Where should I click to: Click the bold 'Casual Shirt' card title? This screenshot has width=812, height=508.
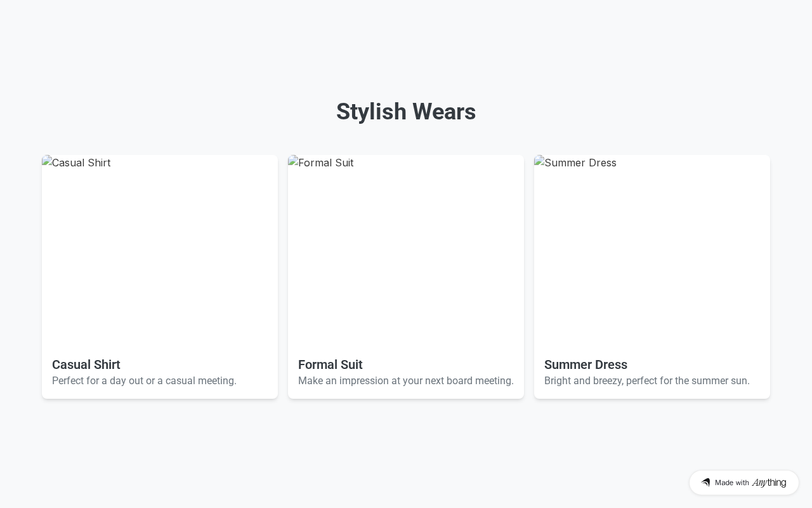(x=86, y=364)
